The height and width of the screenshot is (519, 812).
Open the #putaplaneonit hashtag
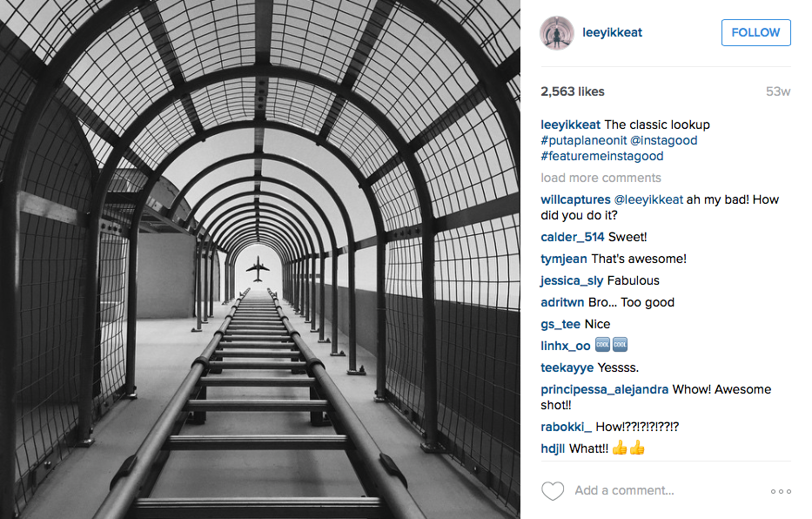(584, 140)
